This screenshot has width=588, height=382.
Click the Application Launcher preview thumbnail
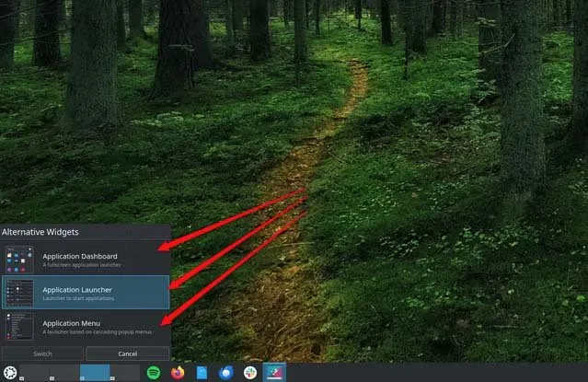point(19,293)
